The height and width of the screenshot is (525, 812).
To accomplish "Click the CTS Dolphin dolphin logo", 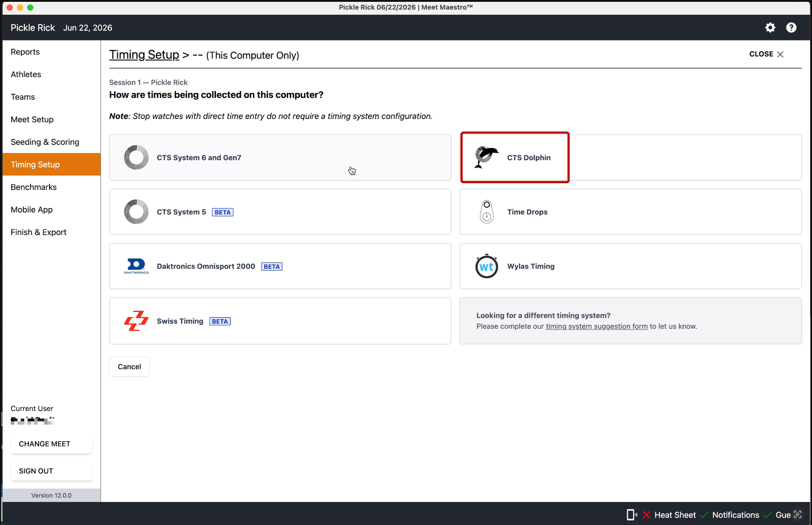I will point(486,158).
